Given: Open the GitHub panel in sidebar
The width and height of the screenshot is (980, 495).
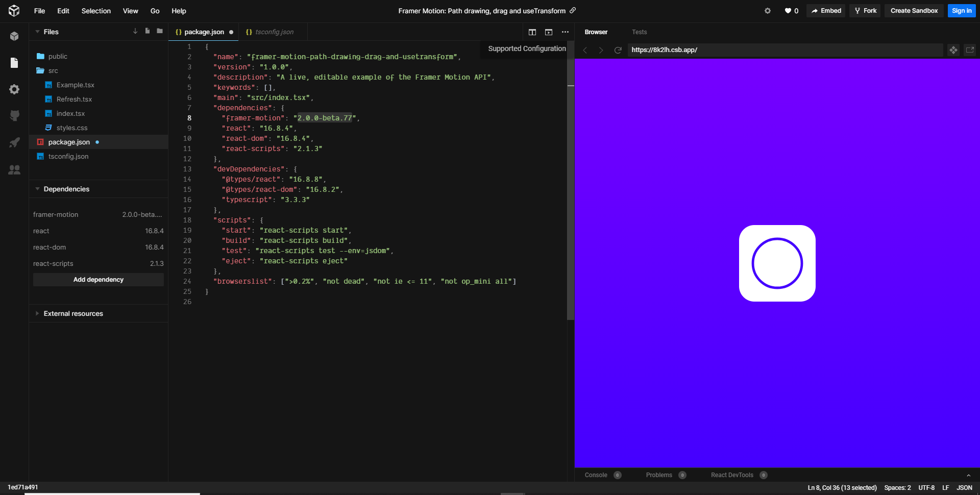Looking at the screenshot, I should click(x=14, y=116).
